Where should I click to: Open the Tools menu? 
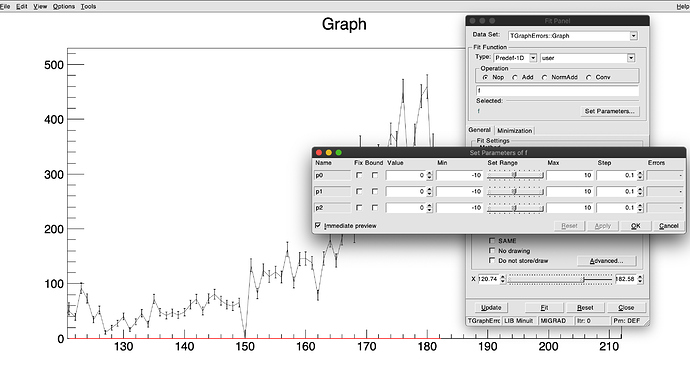coord(88,6)
